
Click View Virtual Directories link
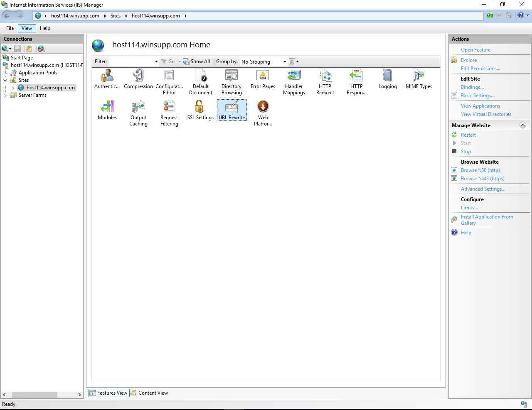(486, 114)
